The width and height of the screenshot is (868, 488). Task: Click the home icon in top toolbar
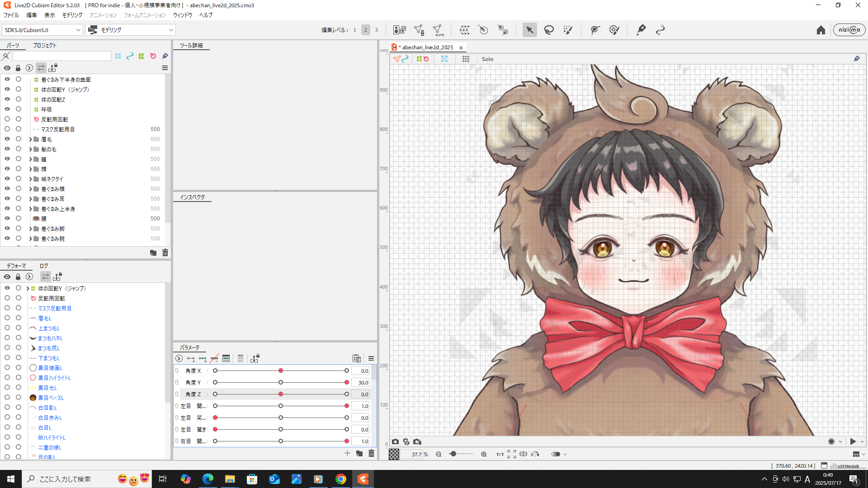(821, 30)
